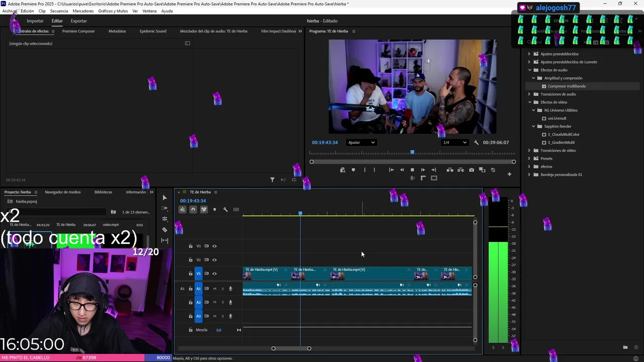
Task: Stop playback in the Program monitor
Action: pyautogui.click(x=412, y=170)
